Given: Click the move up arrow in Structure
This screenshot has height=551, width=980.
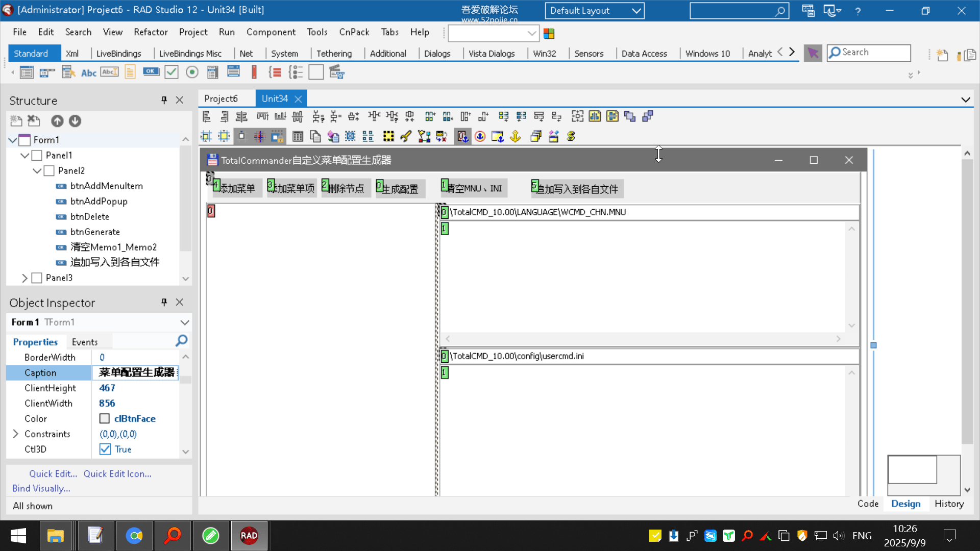Looking at the screenshot, I should (x=57, y=121).
